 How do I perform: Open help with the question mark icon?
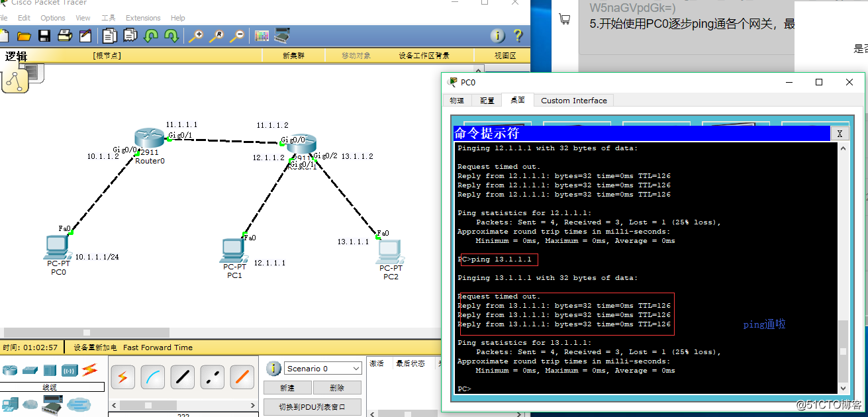(518, 36)
